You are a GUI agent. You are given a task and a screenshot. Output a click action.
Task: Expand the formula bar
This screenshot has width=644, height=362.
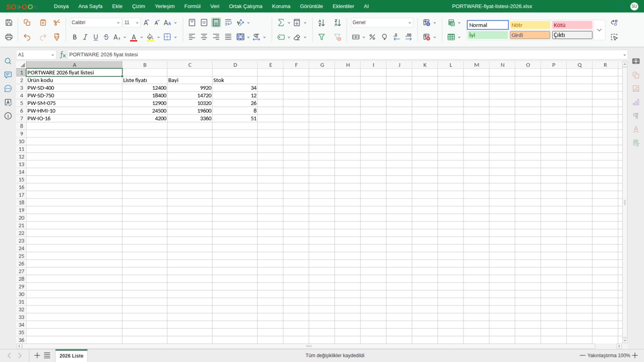pyautogui.click(x=624, y=55)
